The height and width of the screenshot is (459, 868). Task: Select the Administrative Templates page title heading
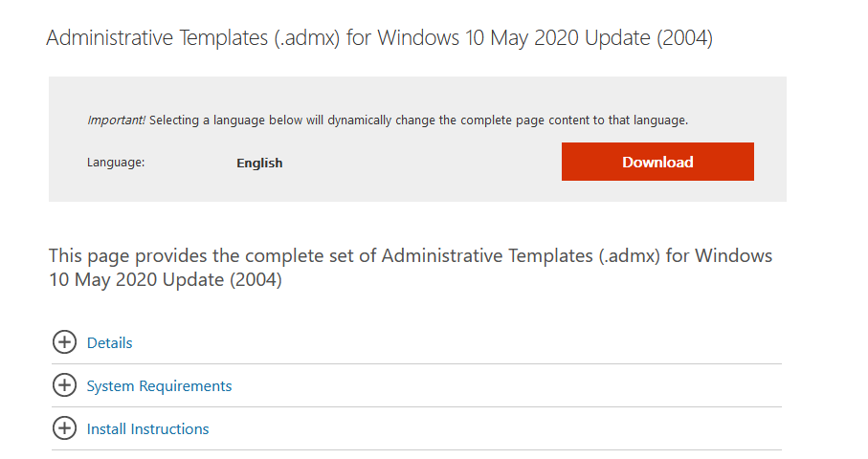click(380, 37)
